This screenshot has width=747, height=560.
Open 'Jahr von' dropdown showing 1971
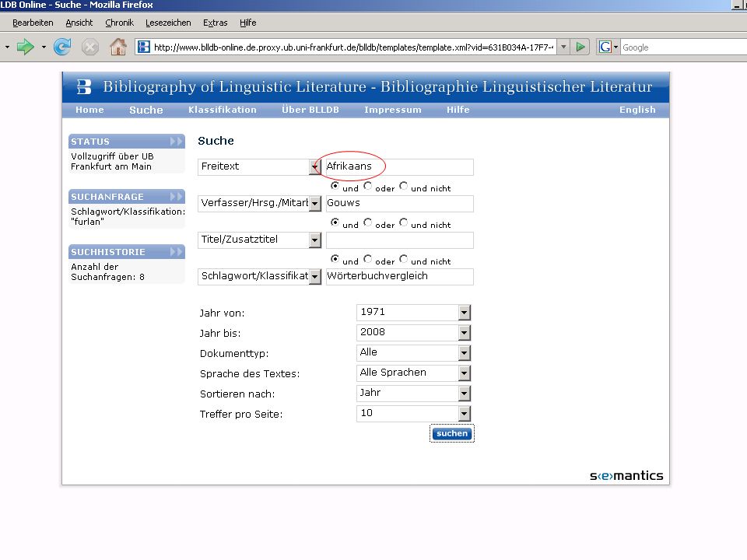point(464,313)
